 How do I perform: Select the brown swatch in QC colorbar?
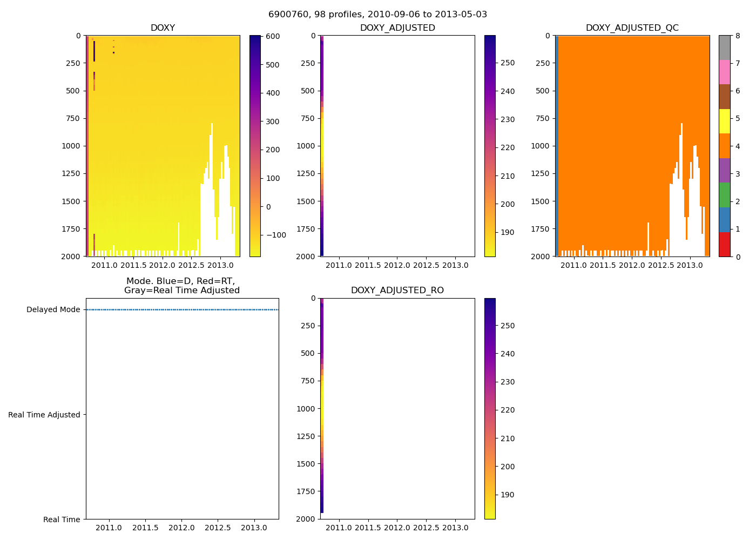724,97
